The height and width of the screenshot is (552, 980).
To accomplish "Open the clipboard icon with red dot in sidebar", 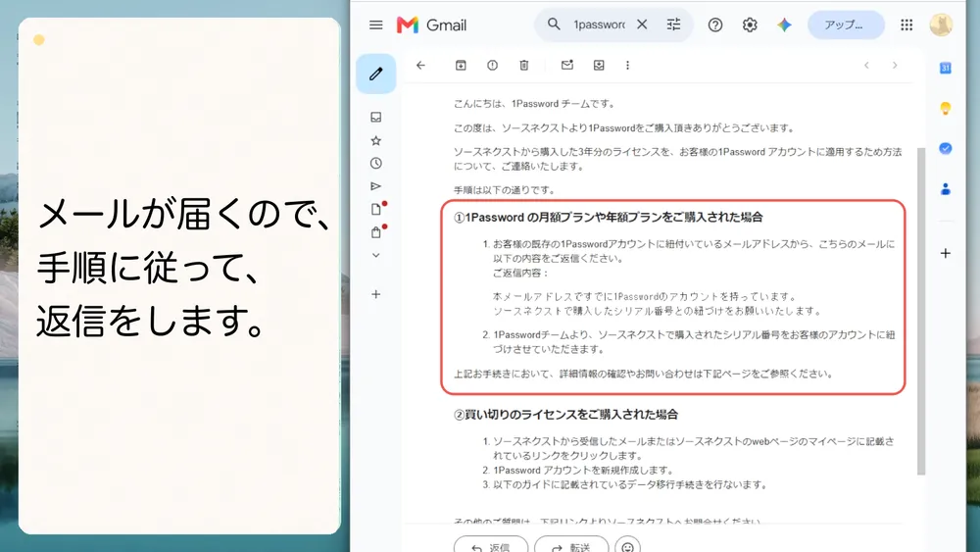I will 376,232.
